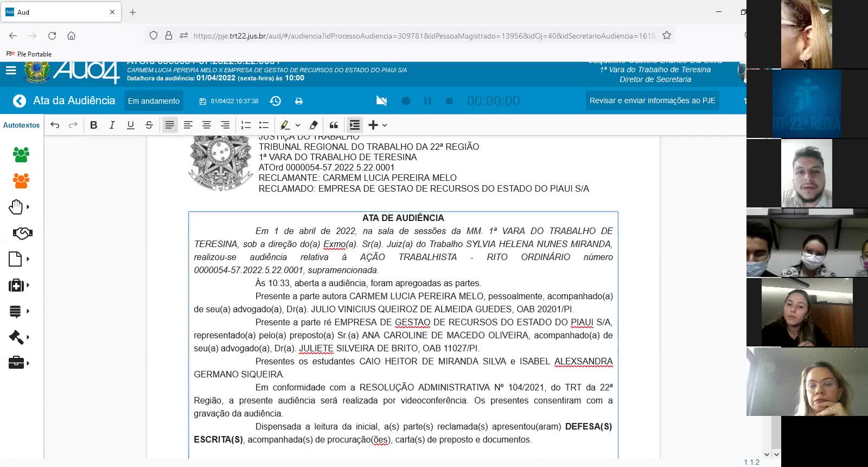Open the plus insert dropdown

pos(378,125)
